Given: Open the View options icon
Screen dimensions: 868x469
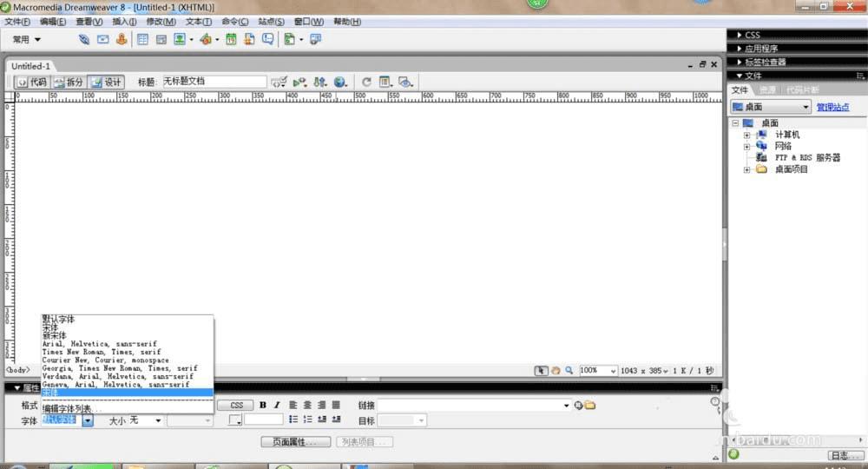Looking at the screenshot, I should [x=385, y=82].
